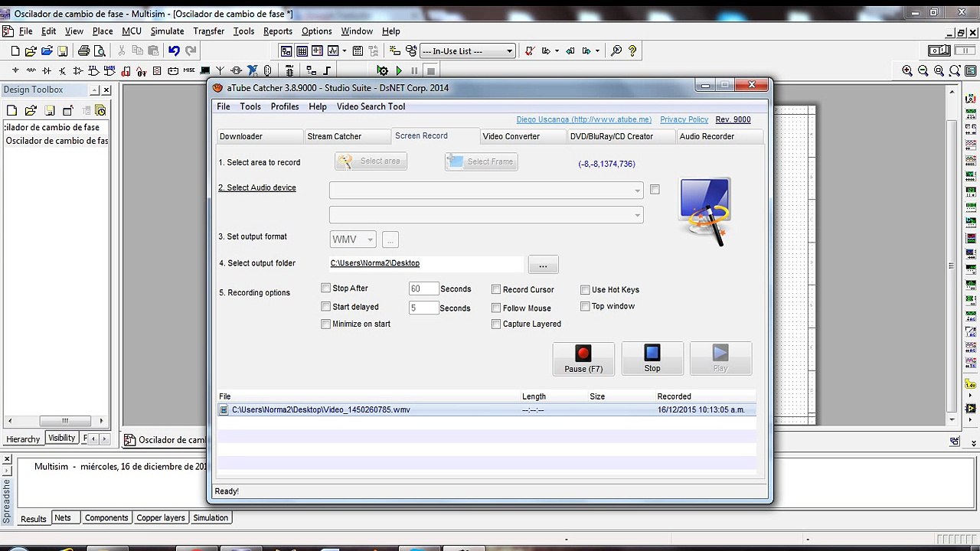Viewport: 980px width, 551px height.
Task: Check the Minimize on start option
Action: click(326, 324)
